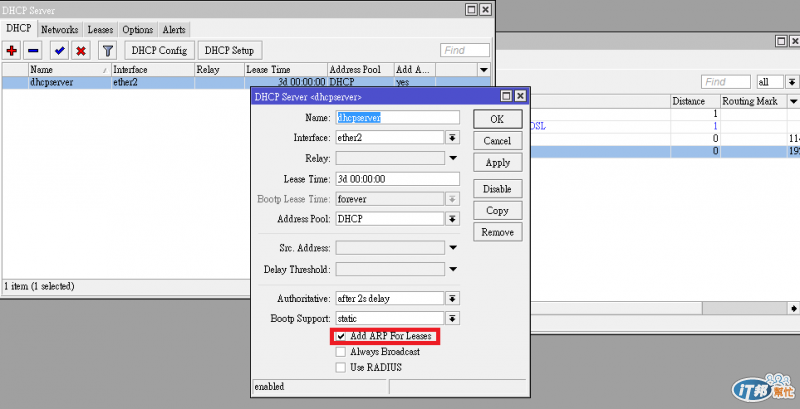Open the 'all' filter dropdown in route window
This screenshot has height=409, width=800.
pos(792,82)
